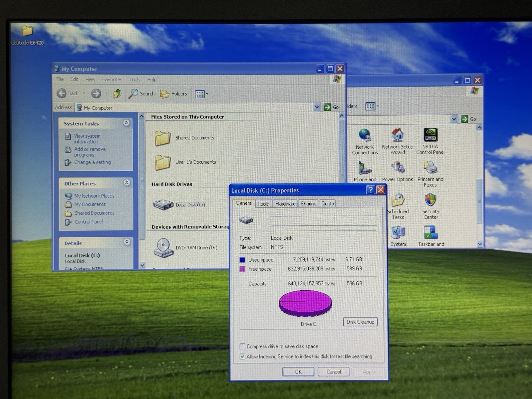Click the Properties dialog help question button
Screen dimensions: 532x399
coord(370,190)
